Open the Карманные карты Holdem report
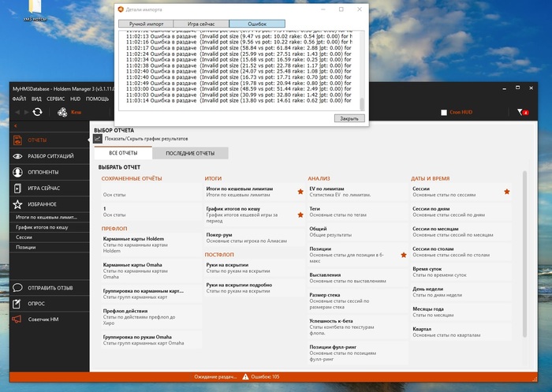The image size is (552, 392). point(151,245)
